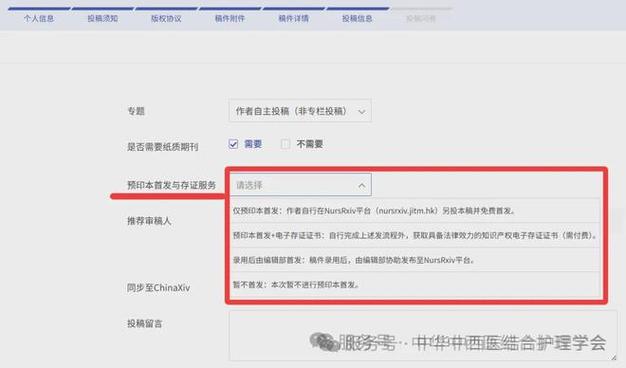Image resolution: width=626 pixels, height=368 pixels.
Task: Click the greyed-out final step after 投稿信息
Action: click(x=421, y=18)
